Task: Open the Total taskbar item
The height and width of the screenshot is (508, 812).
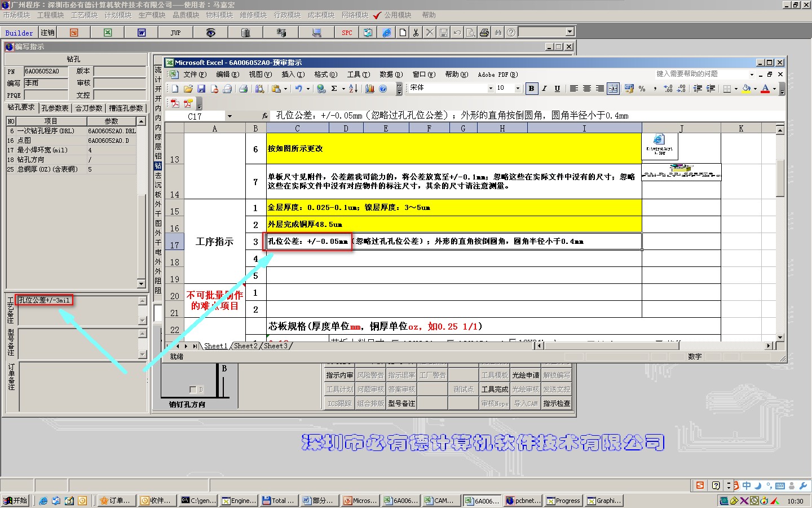Action: tap(279, 501)
